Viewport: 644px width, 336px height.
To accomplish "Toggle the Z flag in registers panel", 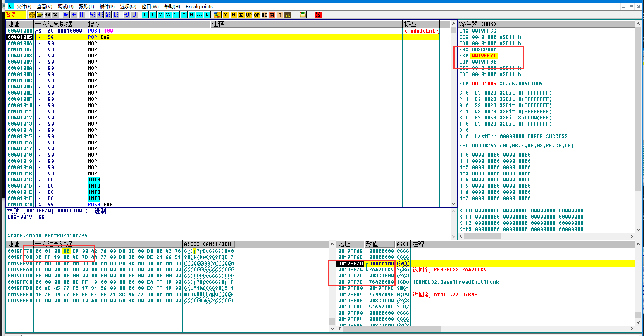I will [x=467, y=112].
